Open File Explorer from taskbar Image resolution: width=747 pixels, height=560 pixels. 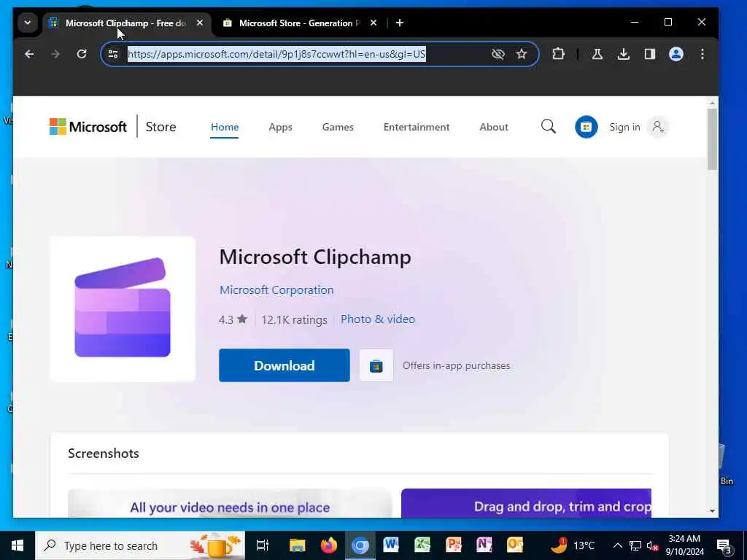click(297, 545)
